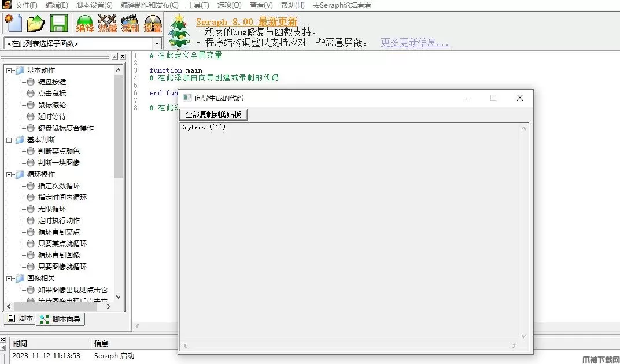Close the left wizard panel
Viewport: 620px width, 364px height.
[123, 57]
